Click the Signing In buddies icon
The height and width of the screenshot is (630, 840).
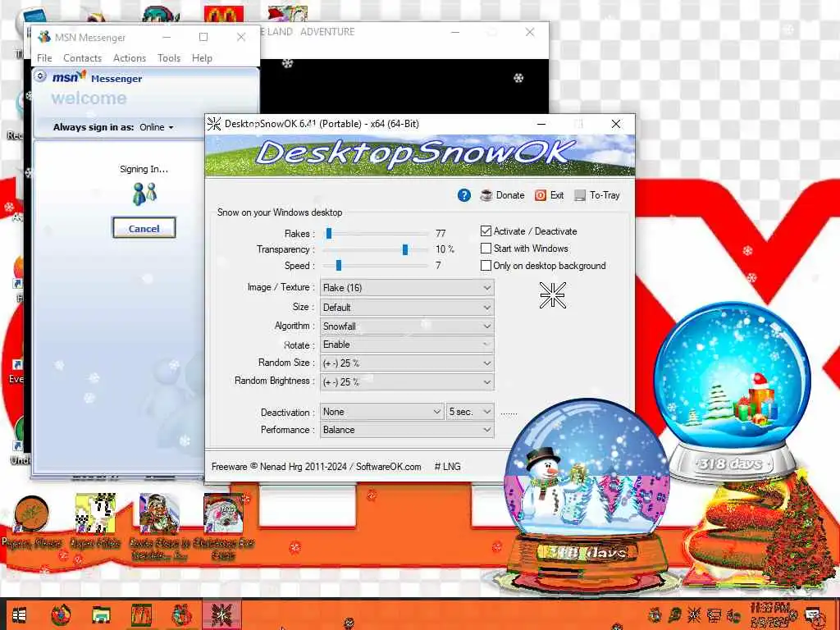tap(144, 194)
